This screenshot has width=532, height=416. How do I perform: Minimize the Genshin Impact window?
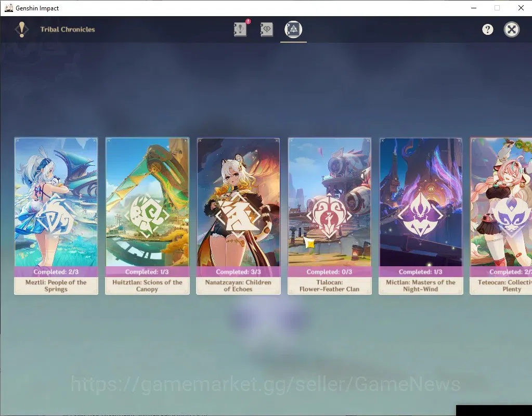point(474,8)
